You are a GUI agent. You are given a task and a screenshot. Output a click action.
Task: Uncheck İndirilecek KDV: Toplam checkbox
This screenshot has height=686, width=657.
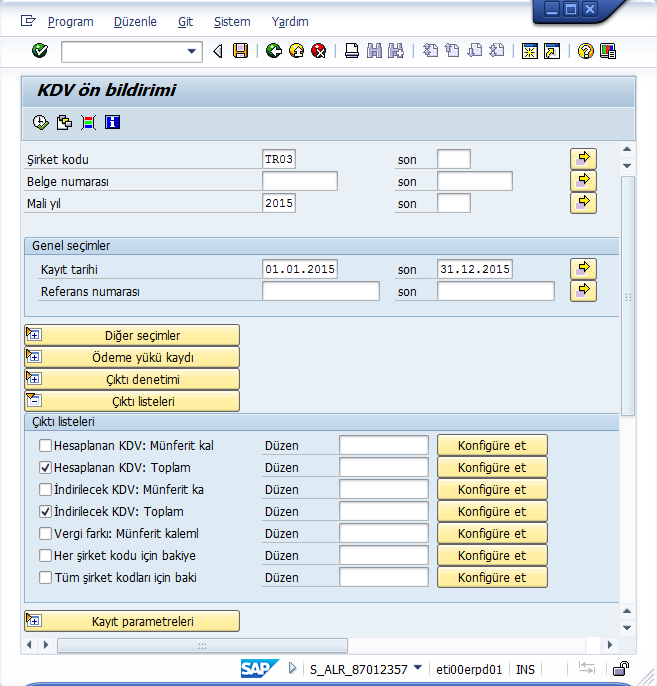(45, 511)
